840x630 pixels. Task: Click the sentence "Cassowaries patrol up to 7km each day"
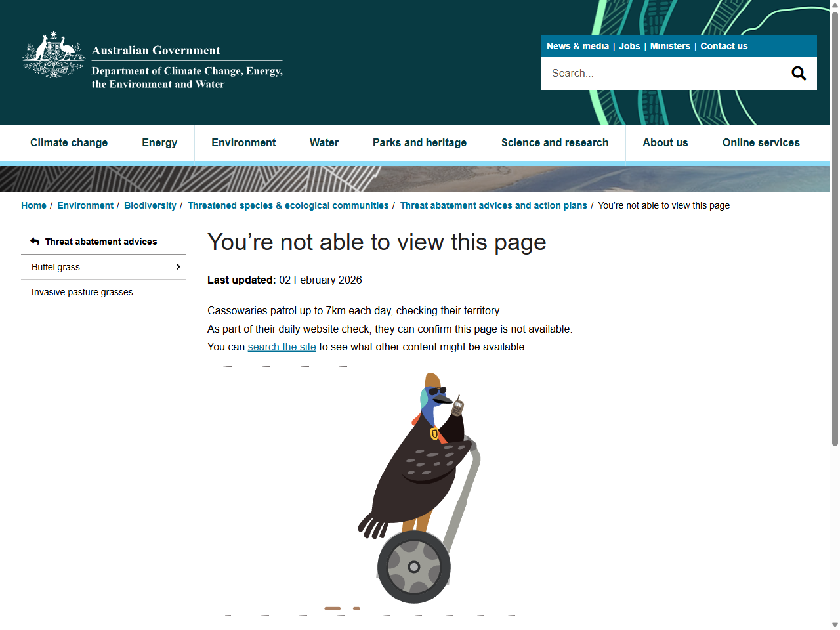tap(354, 310)
